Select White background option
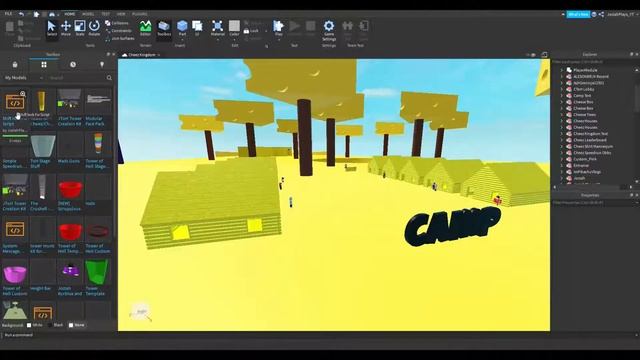The height and width of the screenshot is (360, 640). pos(34,325)
